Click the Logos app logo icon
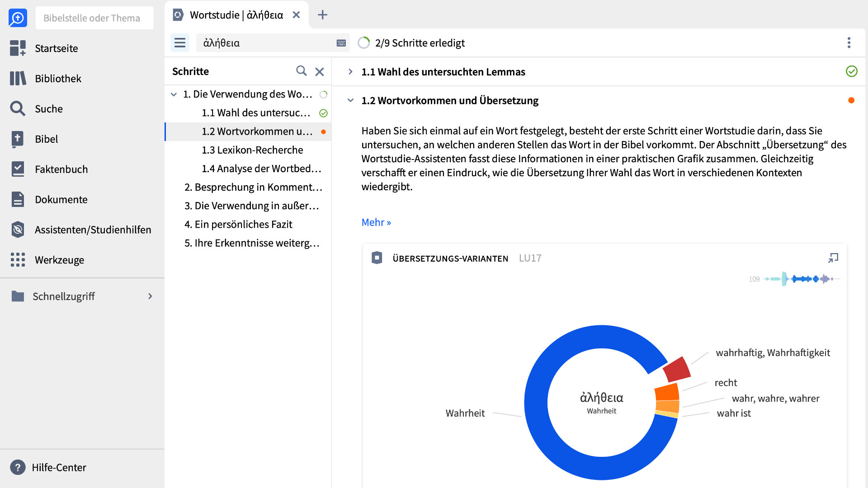 pyautogui.click(x=18, y=18)
